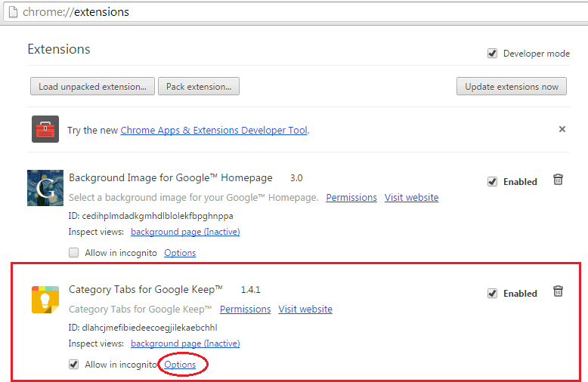Open Options for Category Tabs extension

(180, 365)
